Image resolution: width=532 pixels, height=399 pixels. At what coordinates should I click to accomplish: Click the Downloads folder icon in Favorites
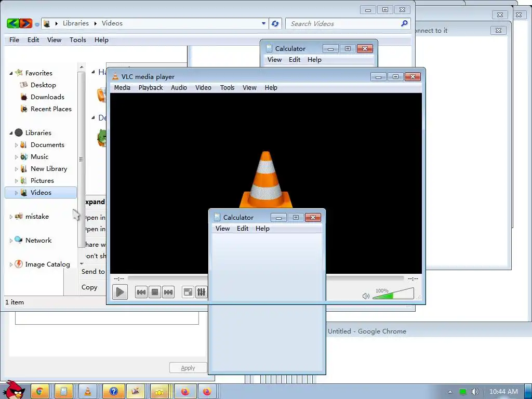pyautogui.click(x=24, y=97)
